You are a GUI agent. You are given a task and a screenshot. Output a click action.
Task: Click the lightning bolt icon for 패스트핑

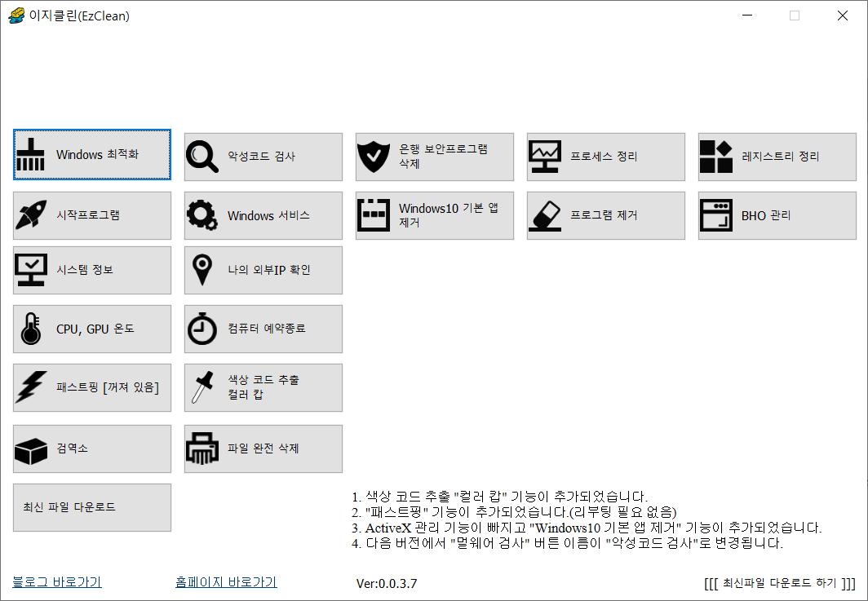coord(31,387)
